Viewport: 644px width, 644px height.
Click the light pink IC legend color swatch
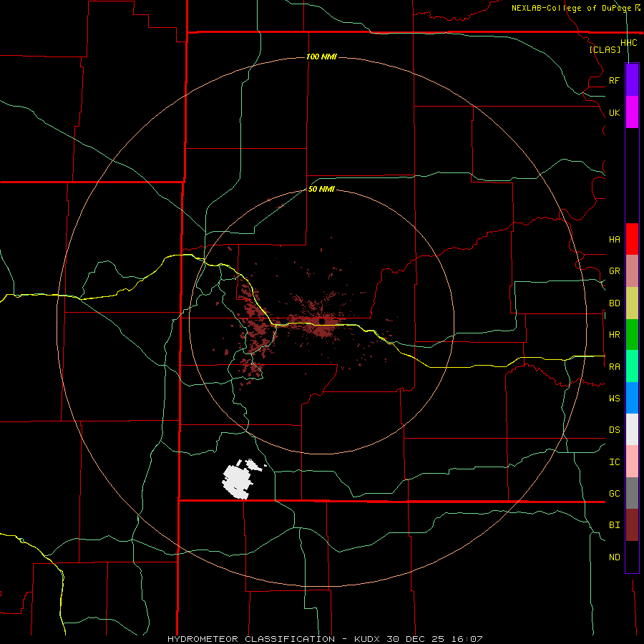pyautogui.click(x=632, y=462)
